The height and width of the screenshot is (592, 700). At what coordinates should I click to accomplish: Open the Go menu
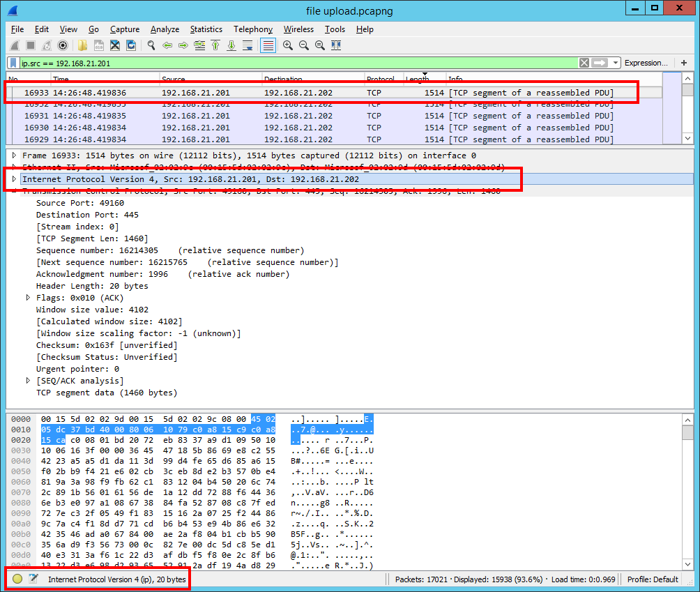(x=93, y=29)
